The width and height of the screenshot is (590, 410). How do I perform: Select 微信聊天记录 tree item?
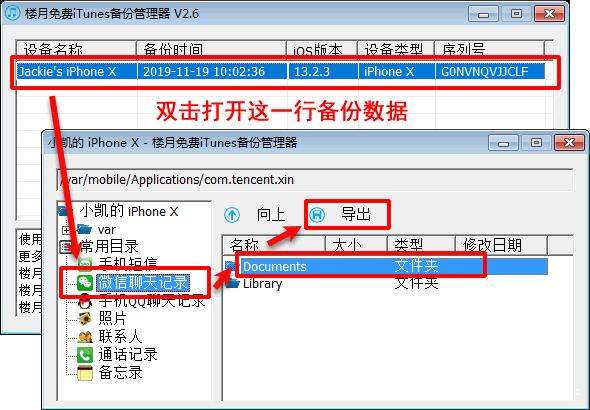coord(143,282)
